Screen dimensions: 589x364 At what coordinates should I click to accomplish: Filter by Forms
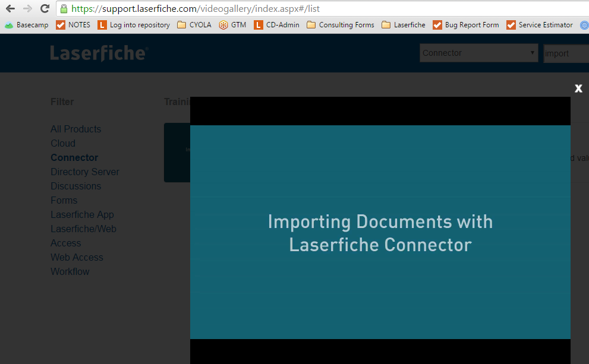coord(64,200)
